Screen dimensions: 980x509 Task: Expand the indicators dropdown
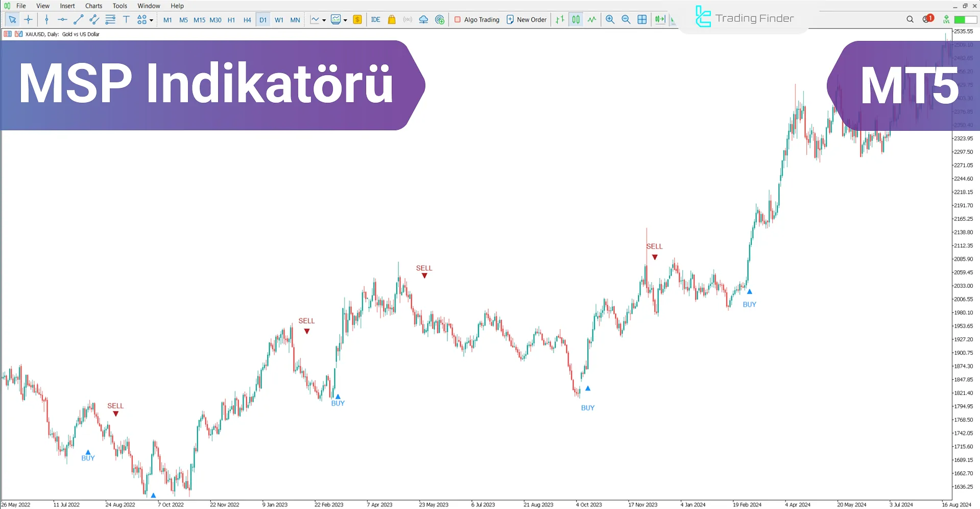tap(345, 20)
